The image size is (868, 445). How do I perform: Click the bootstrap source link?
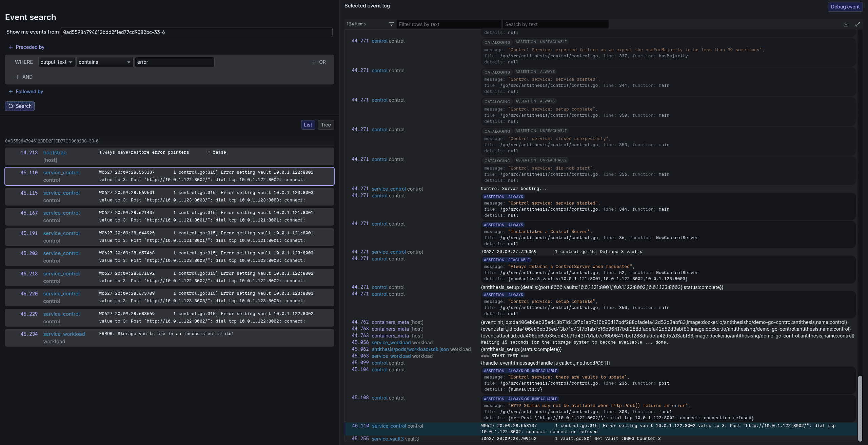55,153
